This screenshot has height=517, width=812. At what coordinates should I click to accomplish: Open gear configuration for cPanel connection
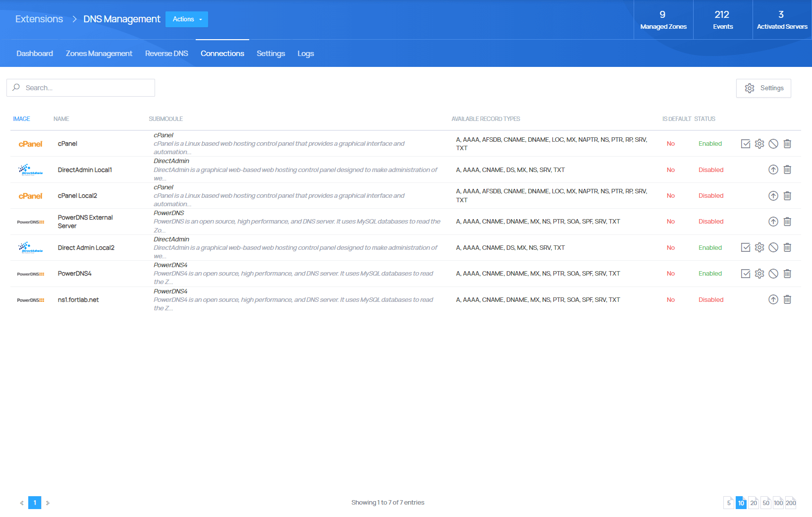pyautogui.click(x=759, y=144)
